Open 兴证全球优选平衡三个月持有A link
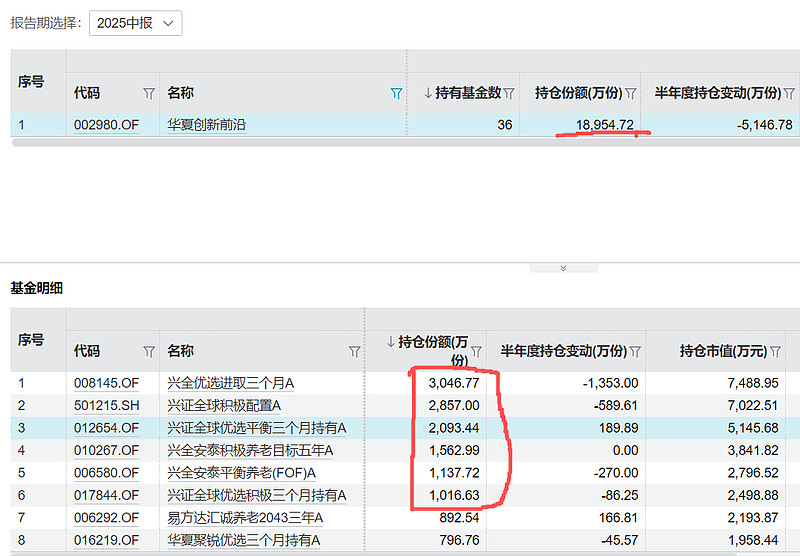800x556 pixels. coord(257,428)
